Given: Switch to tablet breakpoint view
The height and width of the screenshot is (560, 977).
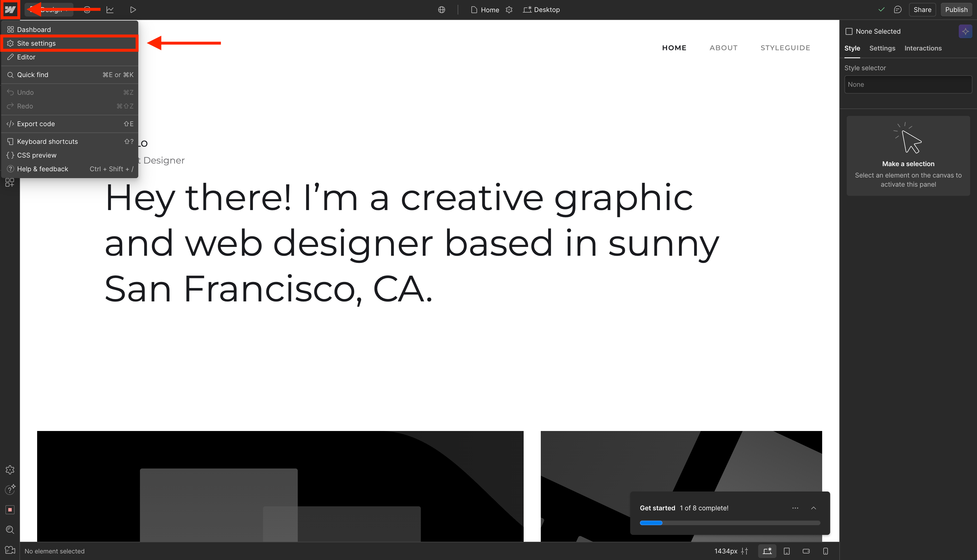Looking at the screenshot, I should point(787,551).
